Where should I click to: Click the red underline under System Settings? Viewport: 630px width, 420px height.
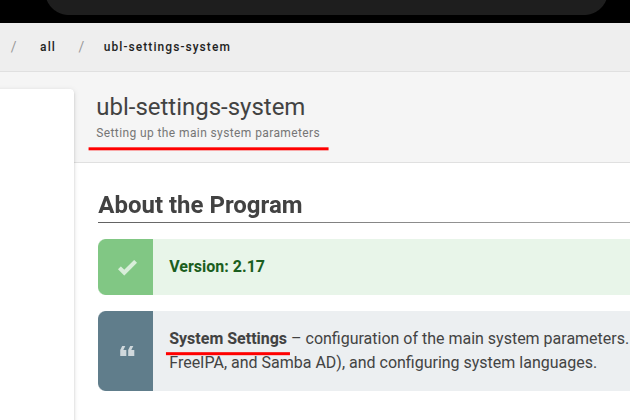point(228,352)
